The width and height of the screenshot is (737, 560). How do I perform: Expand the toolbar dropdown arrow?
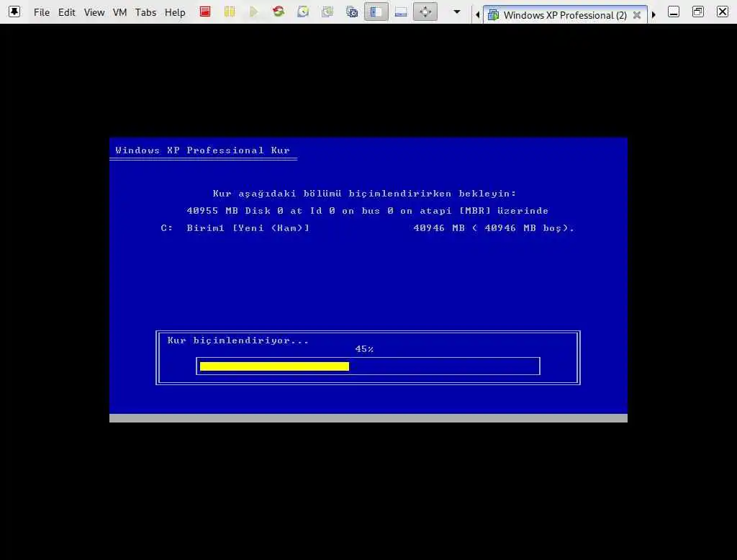(456, 12)
